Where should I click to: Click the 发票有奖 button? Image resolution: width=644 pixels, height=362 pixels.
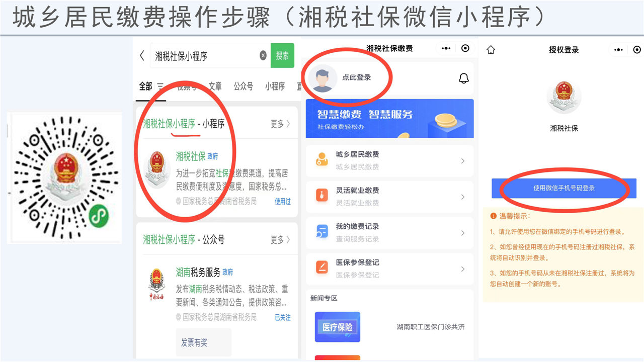(x=203, y=342)
